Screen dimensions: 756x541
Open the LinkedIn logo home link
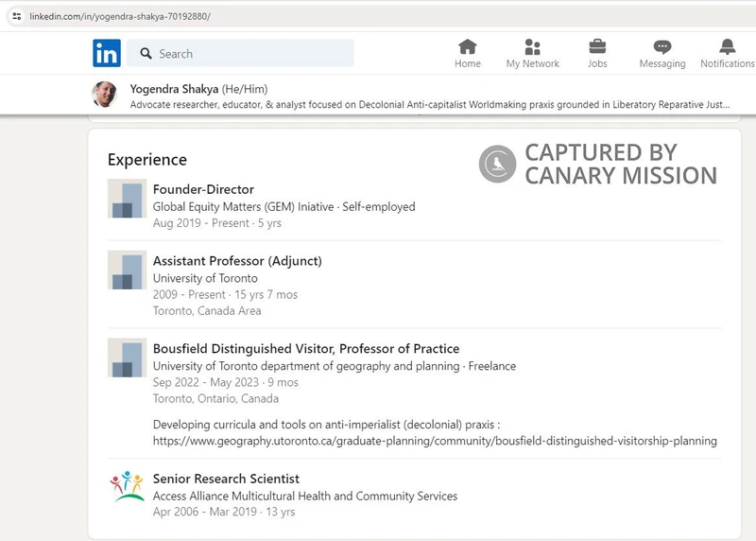point(107,53)
